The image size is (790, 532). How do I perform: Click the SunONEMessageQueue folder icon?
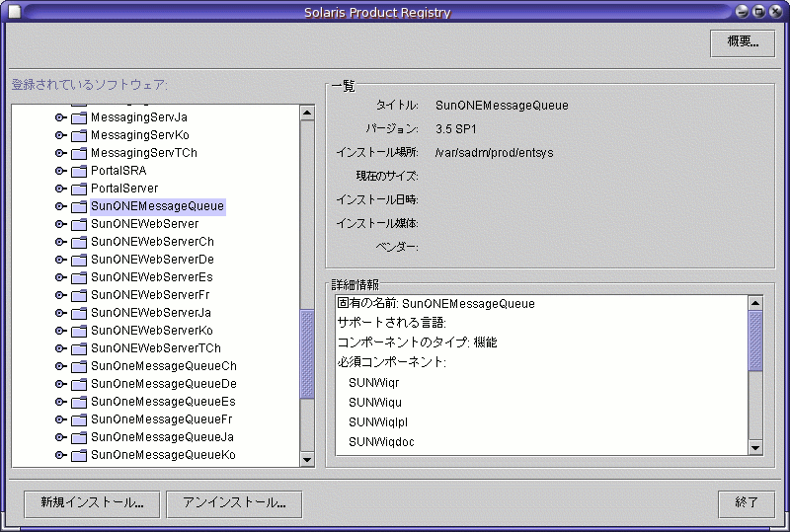pos(79,206)
